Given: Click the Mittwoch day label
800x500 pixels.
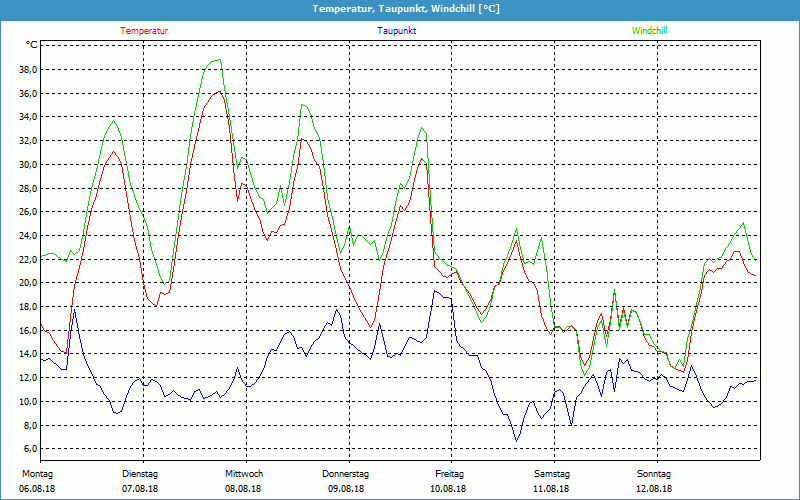Looking at the screenshot, I should [244, 474].
